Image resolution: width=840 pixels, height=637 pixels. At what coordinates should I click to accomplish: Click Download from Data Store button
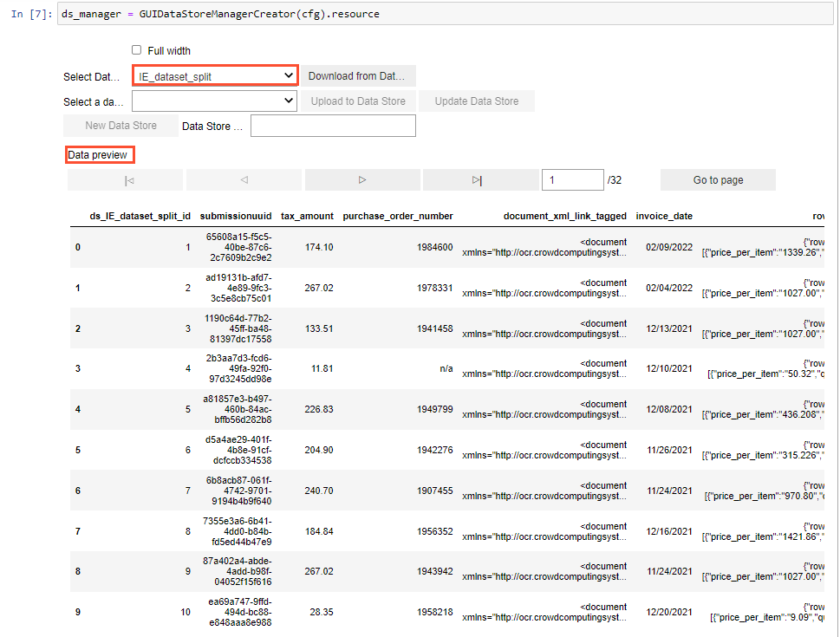pyautogui.click(x=358, y=76)
